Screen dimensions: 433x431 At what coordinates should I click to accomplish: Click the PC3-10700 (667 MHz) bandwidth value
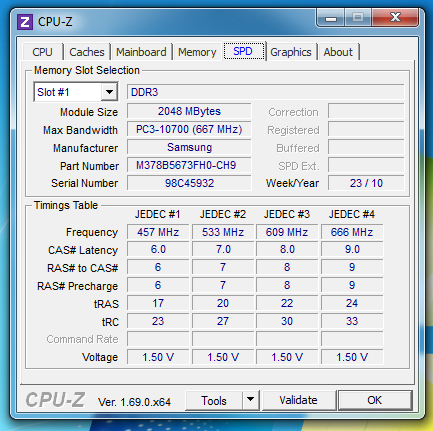189,129
